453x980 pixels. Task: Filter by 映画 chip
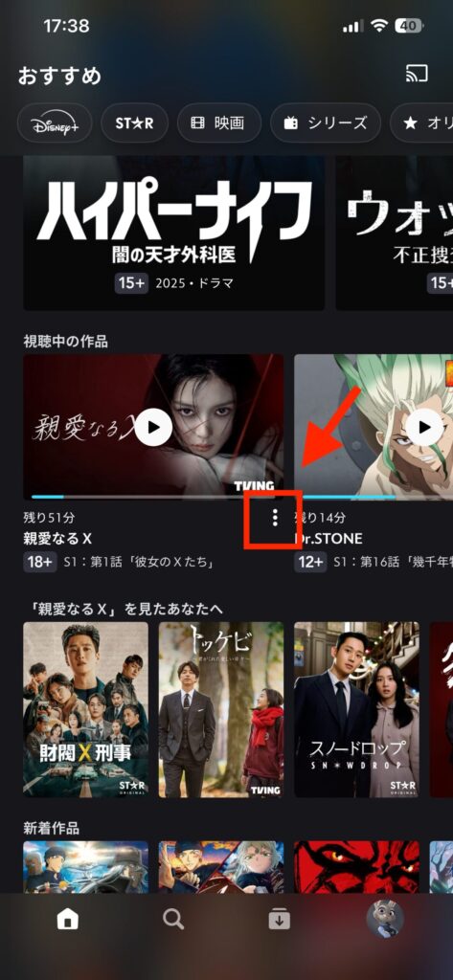(x=219, y=123)
